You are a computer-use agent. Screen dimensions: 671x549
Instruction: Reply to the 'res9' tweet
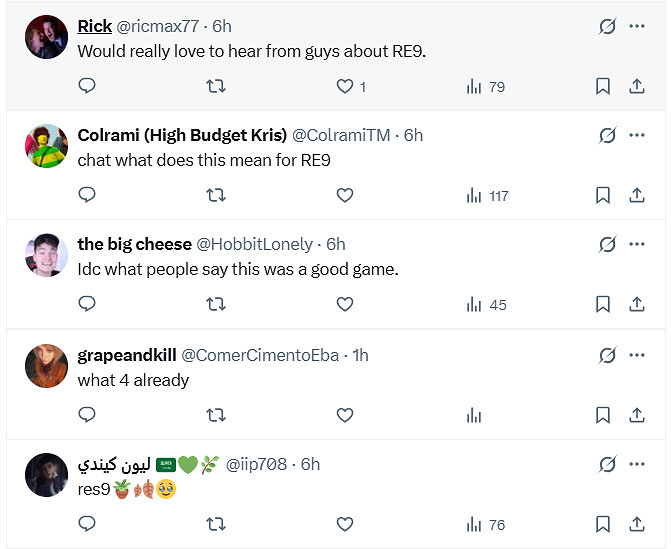pyautogui.click(x=87, y=524)
